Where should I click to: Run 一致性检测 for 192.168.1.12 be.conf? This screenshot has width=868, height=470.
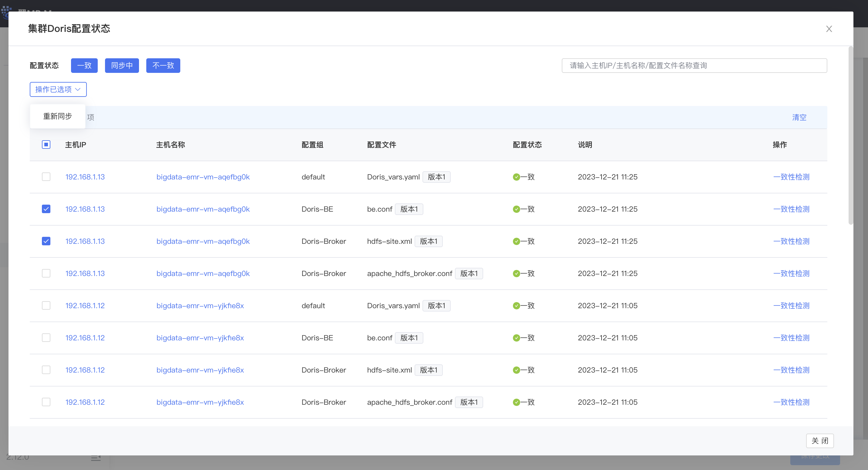pyautogui.click(x=791, y=338)
